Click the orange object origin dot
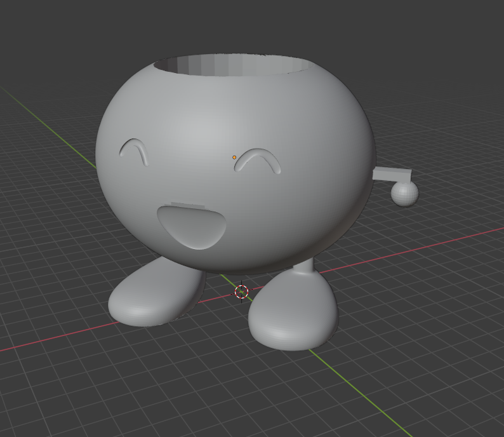The width and height of the screenshot is (504, 437). pyautogui.click(x=234, y=157)
